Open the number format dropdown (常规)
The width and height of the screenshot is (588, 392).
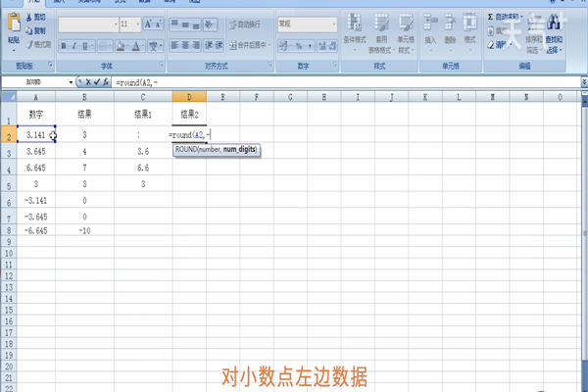[334, 24]
